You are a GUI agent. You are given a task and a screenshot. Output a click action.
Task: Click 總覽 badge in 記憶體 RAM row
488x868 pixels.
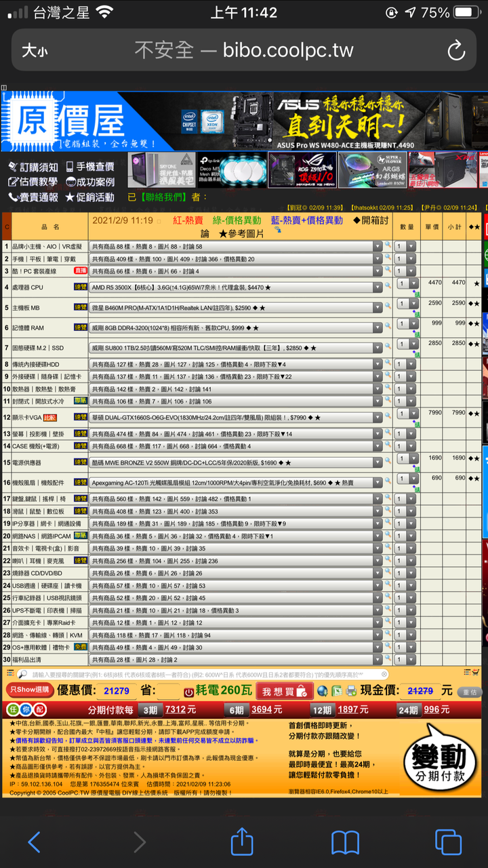click(x=81, y=328)
